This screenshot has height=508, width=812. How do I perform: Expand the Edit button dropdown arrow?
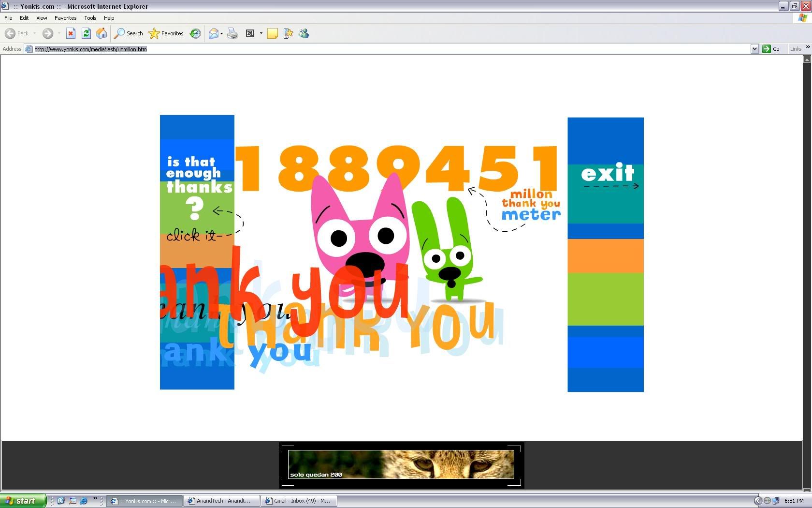[261, 33]
